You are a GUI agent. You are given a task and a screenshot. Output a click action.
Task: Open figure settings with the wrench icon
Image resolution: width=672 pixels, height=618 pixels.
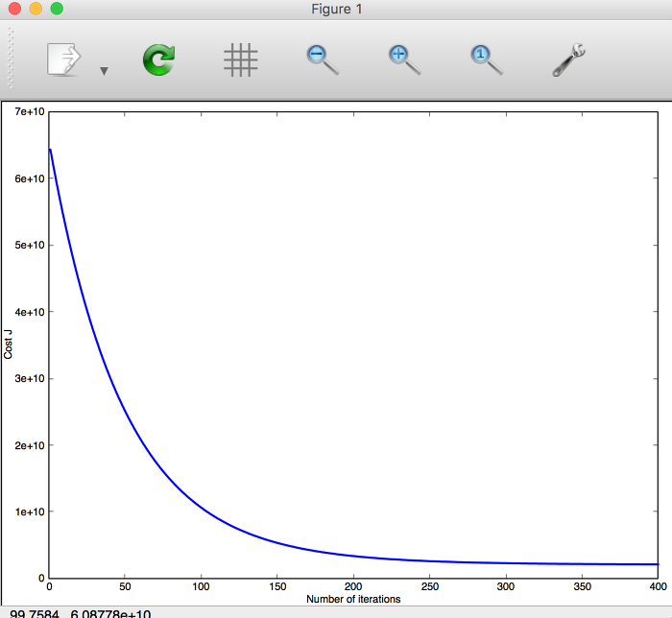coord(568,59)
